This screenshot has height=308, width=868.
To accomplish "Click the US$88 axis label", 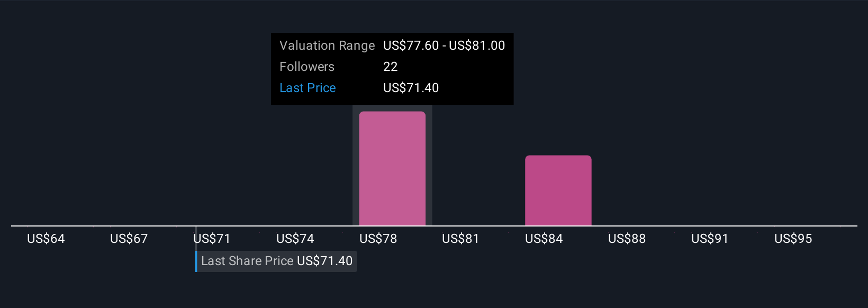I will [627, 239].
